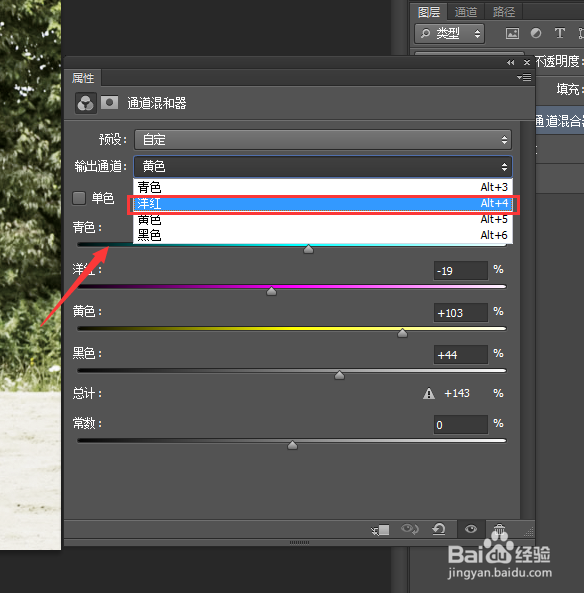Screen dimensions: 584x593
Task: Open the 预设 preset dropdown
Action: (x=323, y=140)
